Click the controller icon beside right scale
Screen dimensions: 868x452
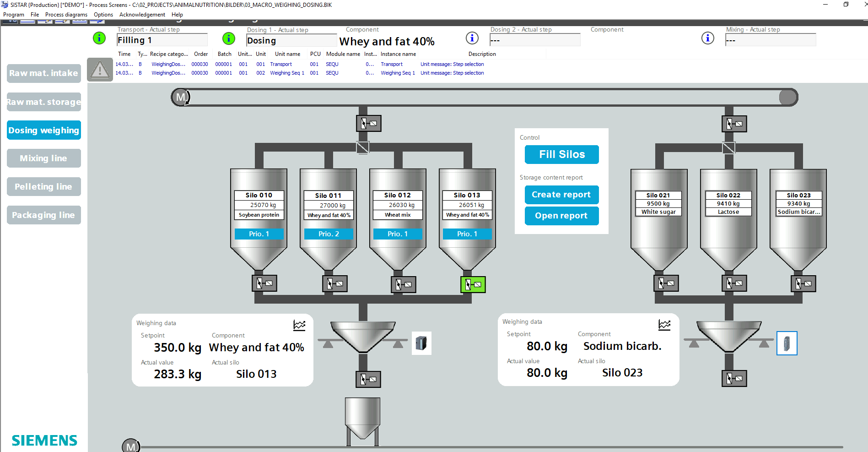click(787, 343)
